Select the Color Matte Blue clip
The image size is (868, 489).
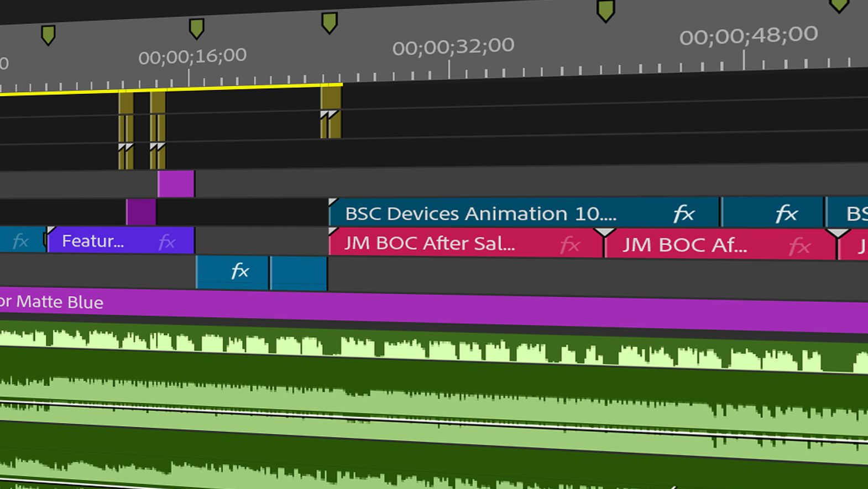pyautogui.click(x=434, y=311)
